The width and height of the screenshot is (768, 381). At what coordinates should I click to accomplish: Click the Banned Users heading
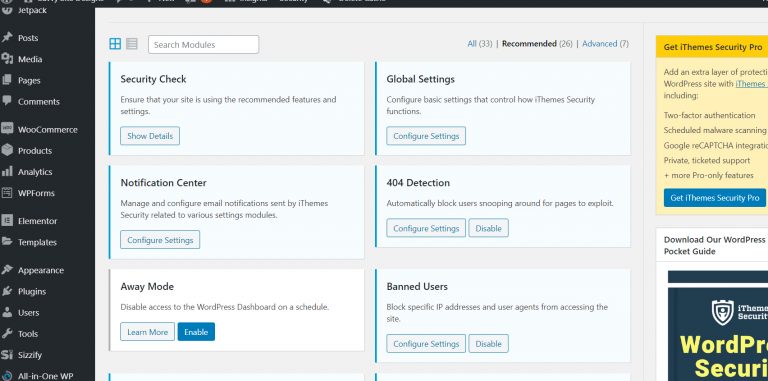(x=417, y=286)
